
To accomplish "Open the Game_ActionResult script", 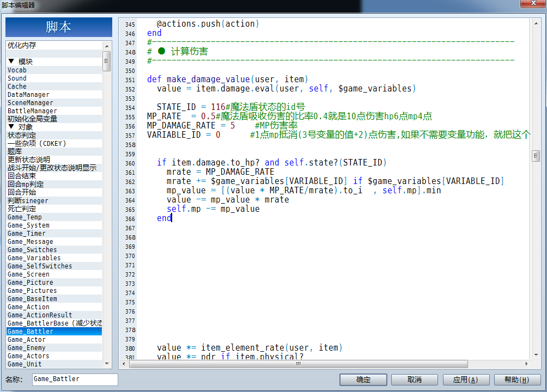I will (54, 315).
